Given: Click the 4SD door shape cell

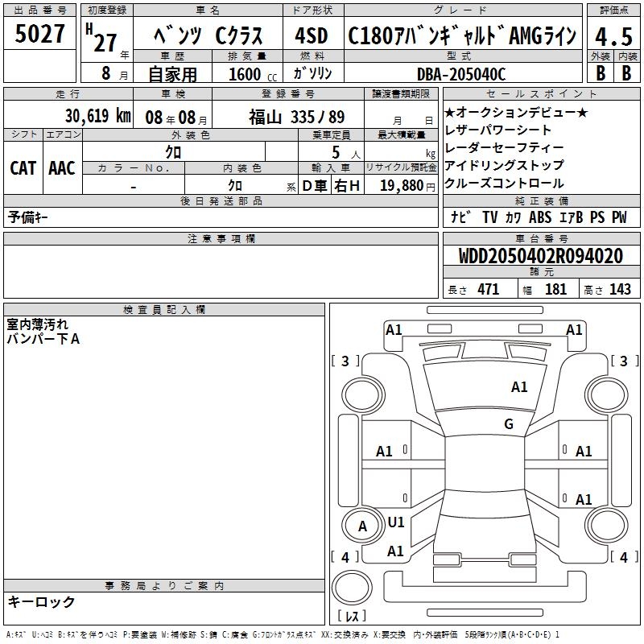Looking at the screenshot, I should [x=312, y=37].
